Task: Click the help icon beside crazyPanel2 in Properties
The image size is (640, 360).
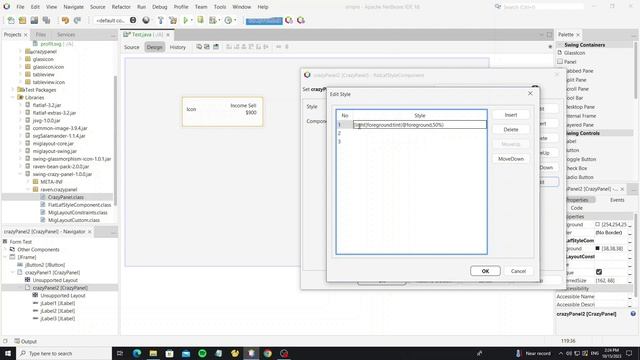Action: [x=633, y=314]
